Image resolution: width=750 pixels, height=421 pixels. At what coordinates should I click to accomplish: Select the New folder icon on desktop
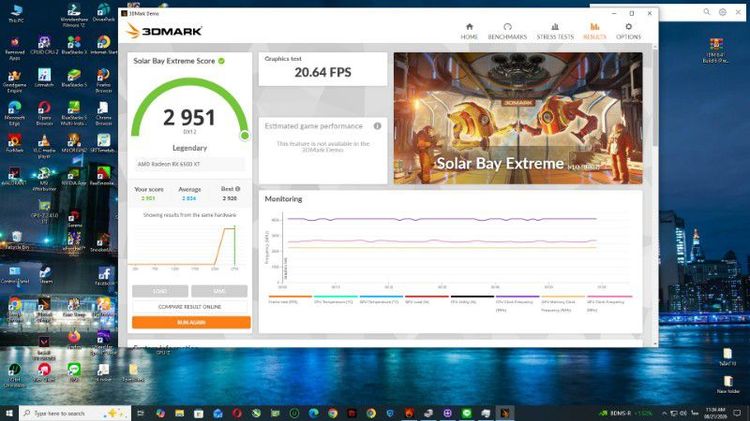click(x=728, y=384)
